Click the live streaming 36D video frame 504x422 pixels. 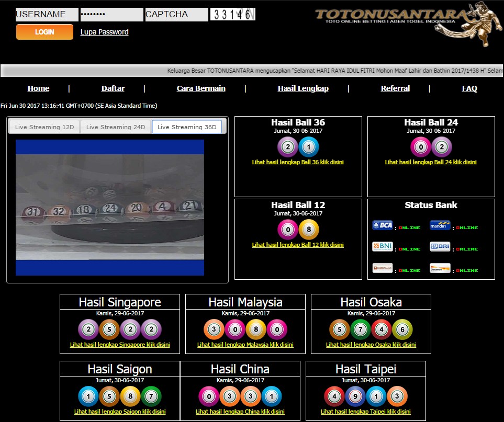[110, 208]
